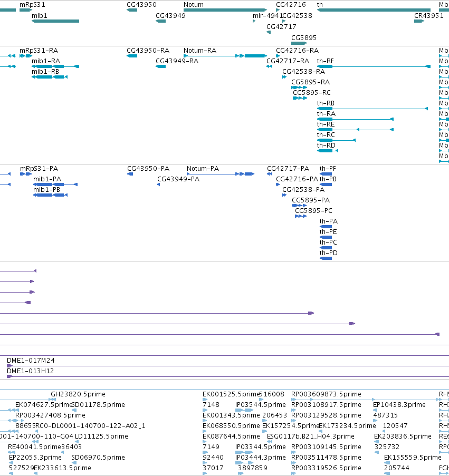Click the IP03544.5prime EST label
The image size is (449, 476).
tap(261, 405)
